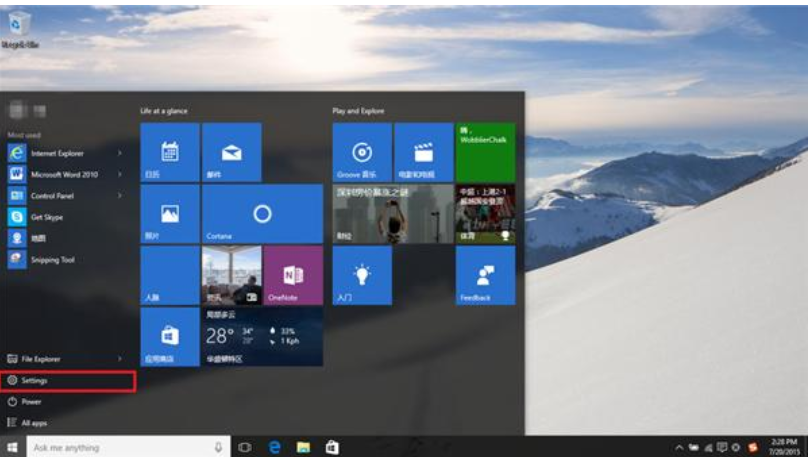Open the Movies & TV tile
The height and width of the screenshot is (457, 809).
pyautogui.click(x=423, y=153)
